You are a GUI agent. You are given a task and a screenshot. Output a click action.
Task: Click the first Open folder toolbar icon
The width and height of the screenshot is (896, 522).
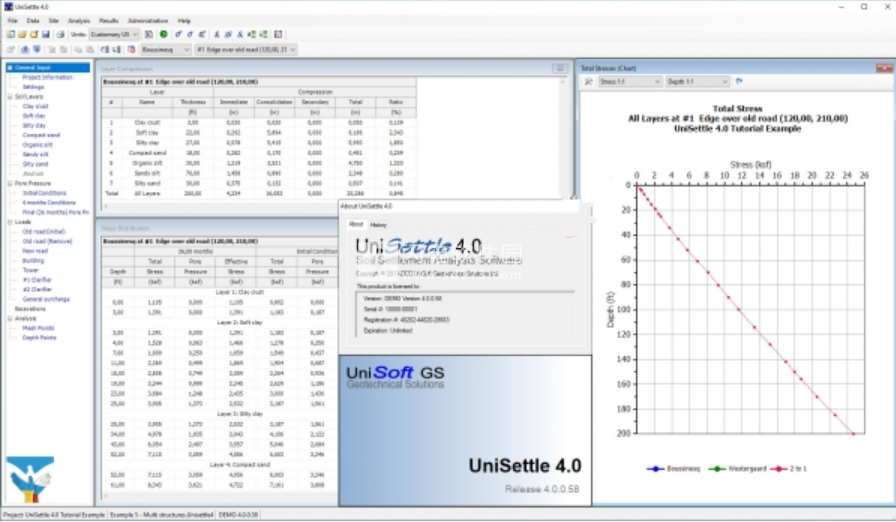point(22,34)
